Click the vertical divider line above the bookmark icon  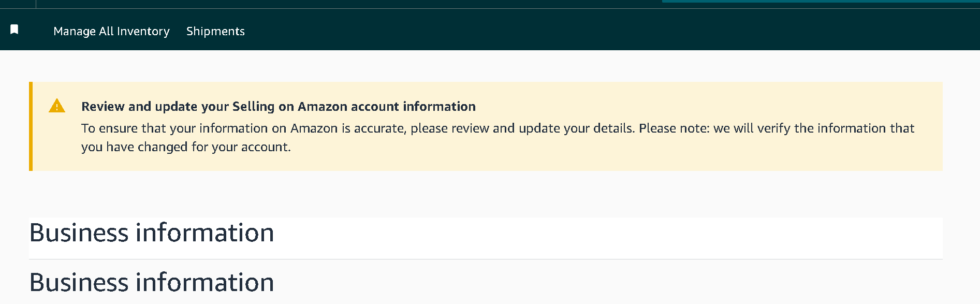click(36, 4)
